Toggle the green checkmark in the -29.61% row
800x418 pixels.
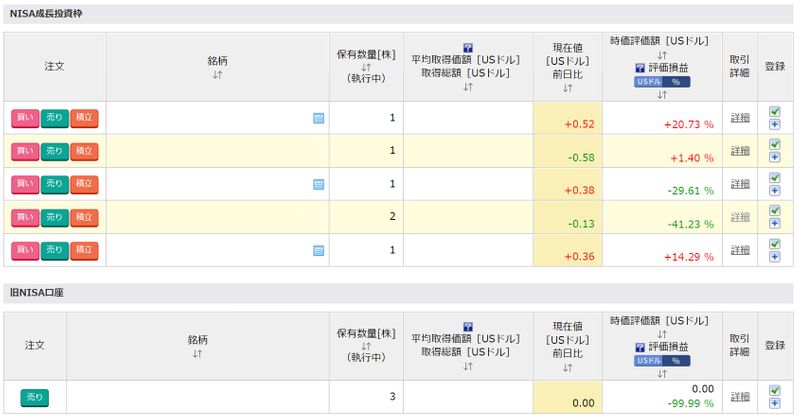pos(774,178)
